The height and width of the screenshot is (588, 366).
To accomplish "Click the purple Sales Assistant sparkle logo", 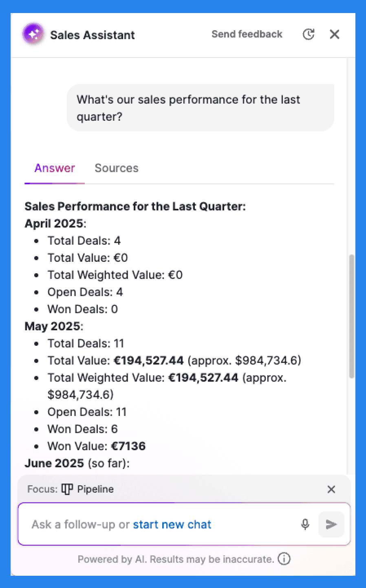I will (33, 34).
